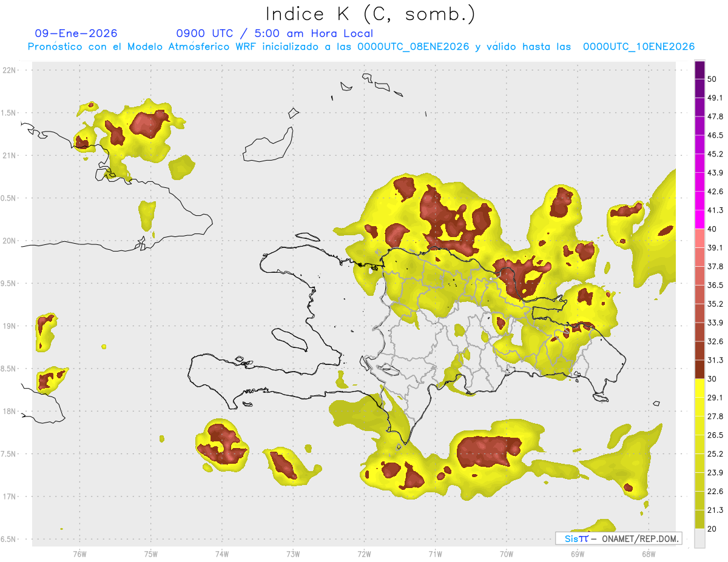The width and height of the screenshot is (728, 562).
Task: Click the 'Indice K (C, somb.)' title
Action: pyautogui.click(x=371, y=14)
